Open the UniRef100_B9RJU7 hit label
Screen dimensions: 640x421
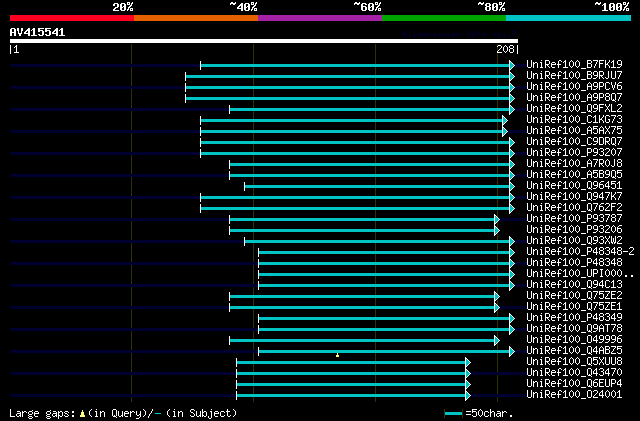(574, 76)
